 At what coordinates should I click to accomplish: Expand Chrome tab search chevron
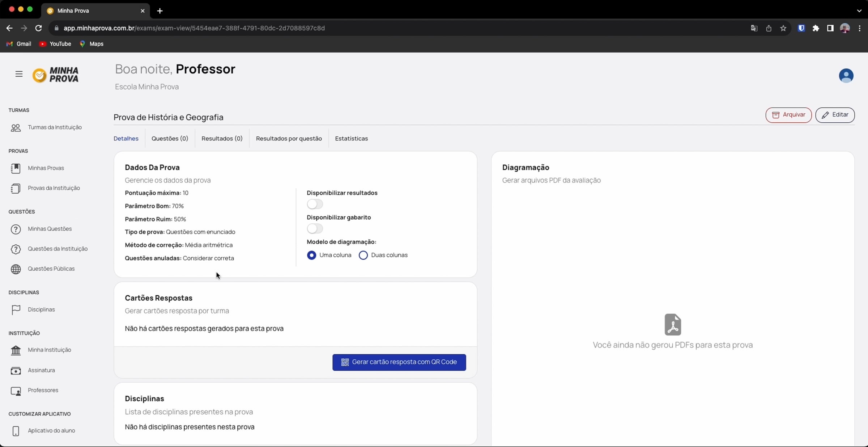[x=859, y=10]
